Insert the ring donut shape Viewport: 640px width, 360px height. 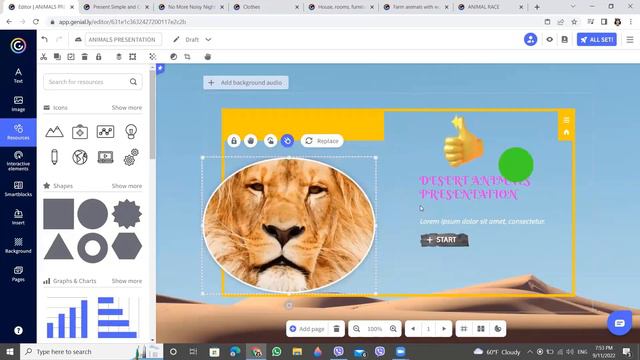click(93, 248)
